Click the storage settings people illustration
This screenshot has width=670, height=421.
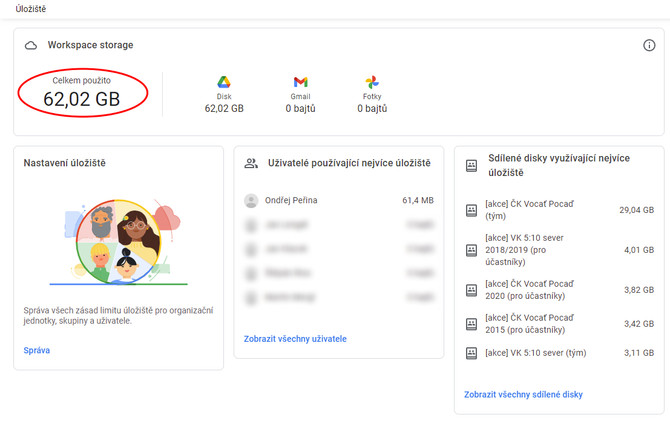[x=121, y=241]
